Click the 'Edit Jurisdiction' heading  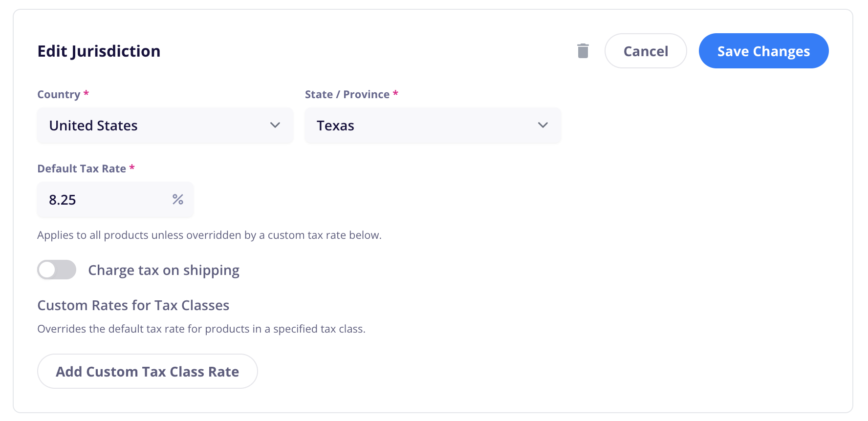[99, 51]
